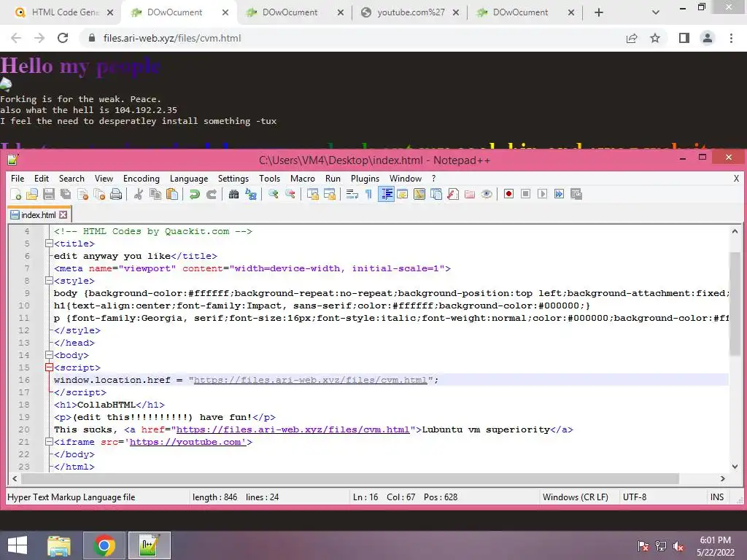Open the Search menu
Image resolution: width=747 pixels, height=560 pixels.
click(71, 179)
